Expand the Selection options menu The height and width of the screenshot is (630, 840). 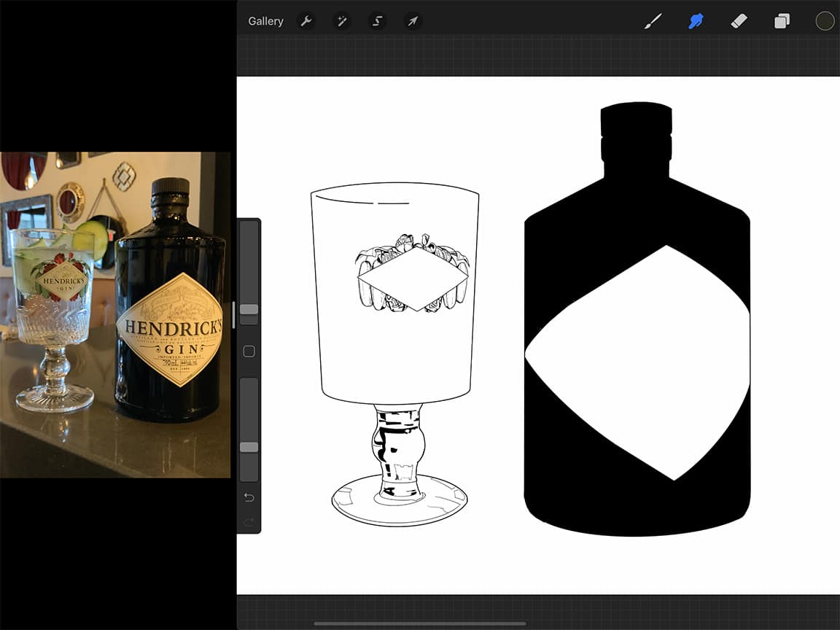pyautogui.click(x=376, y=21)
